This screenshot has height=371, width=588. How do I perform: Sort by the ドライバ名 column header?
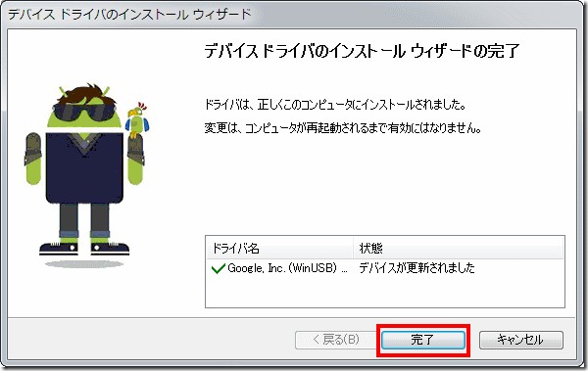click(x=279, y=248)
